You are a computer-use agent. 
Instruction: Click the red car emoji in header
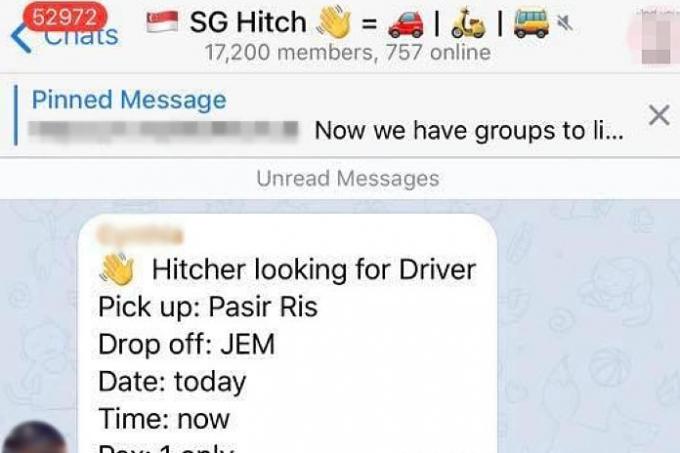(x=405, y=23)
